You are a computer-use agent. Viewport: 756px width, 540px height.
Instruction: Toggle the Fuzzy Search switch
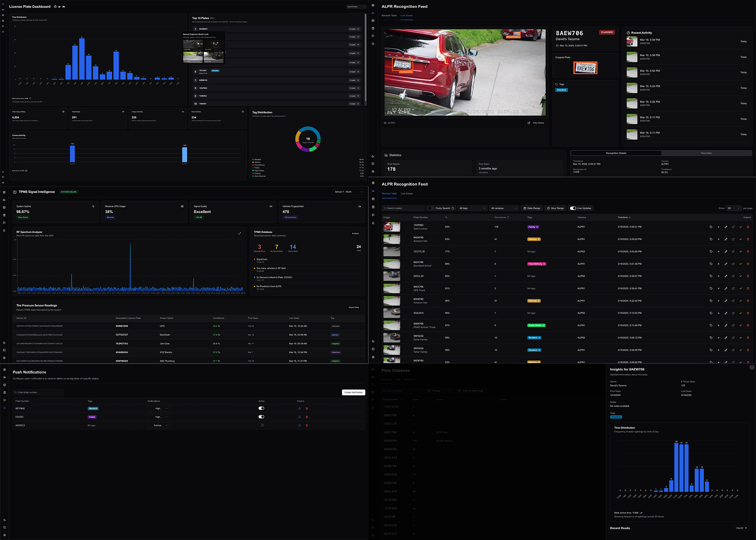click(431, 208)
